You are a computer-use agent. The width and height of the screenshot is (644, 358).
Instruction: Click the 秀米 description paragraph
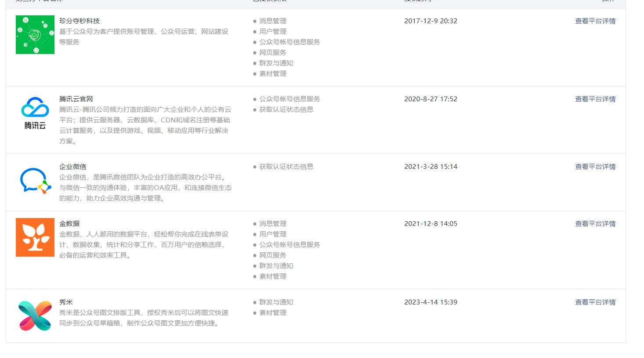click(144, 318)
